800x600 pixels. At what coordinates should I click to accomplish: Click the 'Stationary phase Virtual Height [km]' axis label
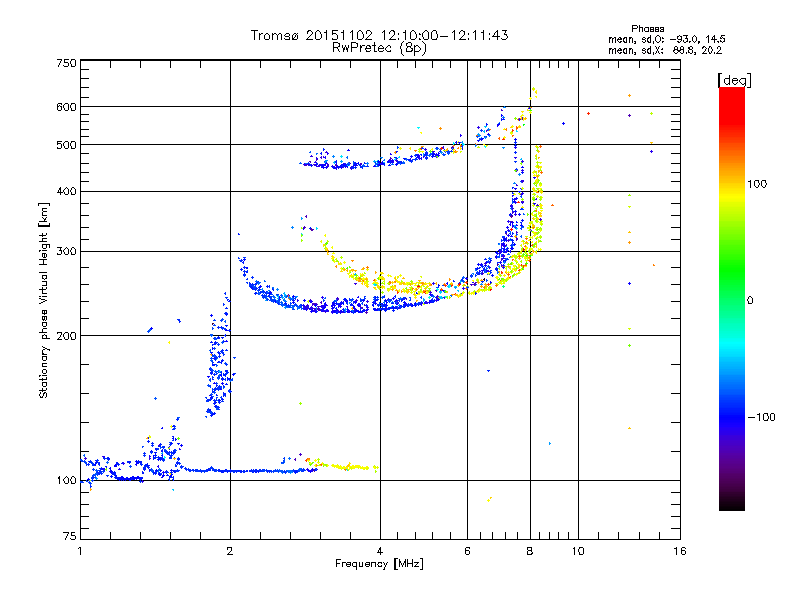coord(44,300)
